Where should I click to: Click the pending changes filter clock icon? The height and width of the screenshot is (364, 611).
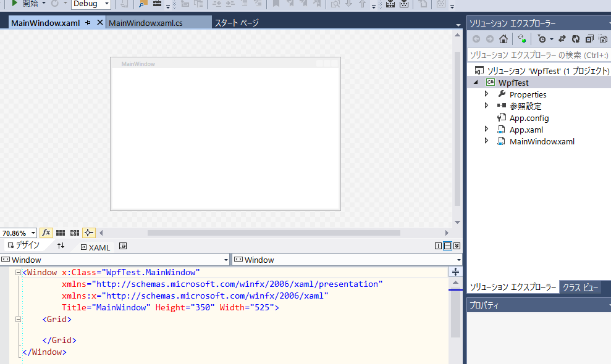pyautogui.click(x=542, y=39)
